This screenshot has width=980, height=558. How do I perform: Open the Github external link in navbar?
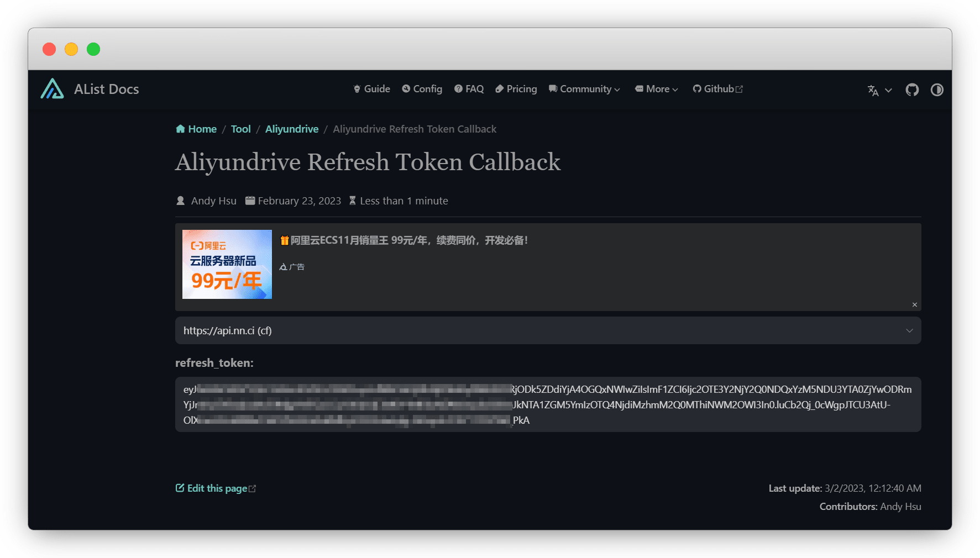point(717,89)
